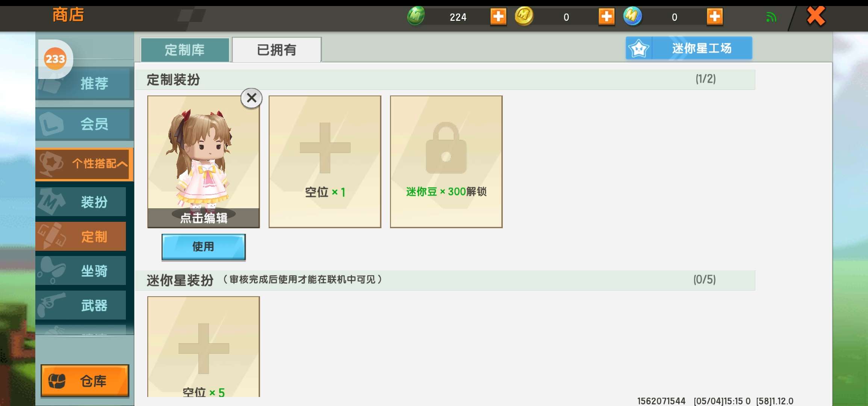This screenshot has height=406, width=868.
Task: Click the gold coin currency icon
Action: pos(524,16)
